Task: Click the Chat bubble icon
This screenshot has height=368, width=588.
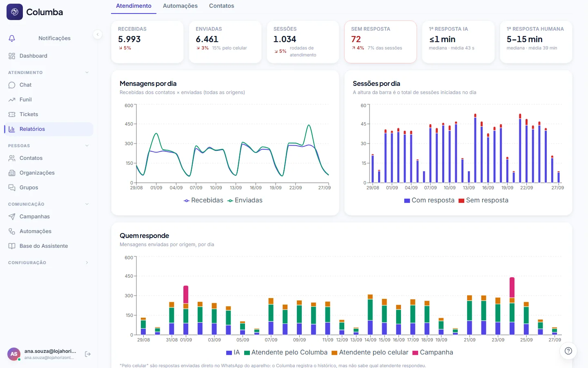Action: point(12,85)
